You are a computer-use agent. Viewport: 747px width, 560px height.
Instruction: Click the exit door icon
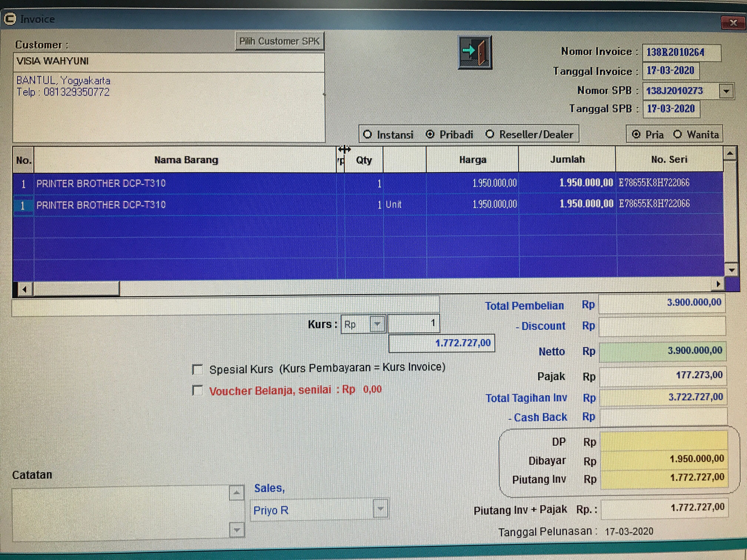(x=475, y=52)
